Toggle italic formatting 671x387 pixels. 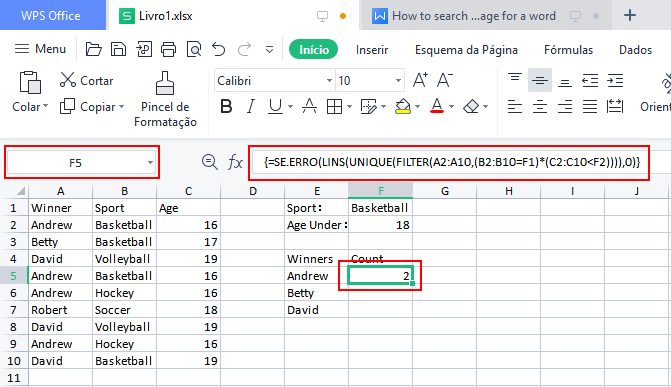251,106
